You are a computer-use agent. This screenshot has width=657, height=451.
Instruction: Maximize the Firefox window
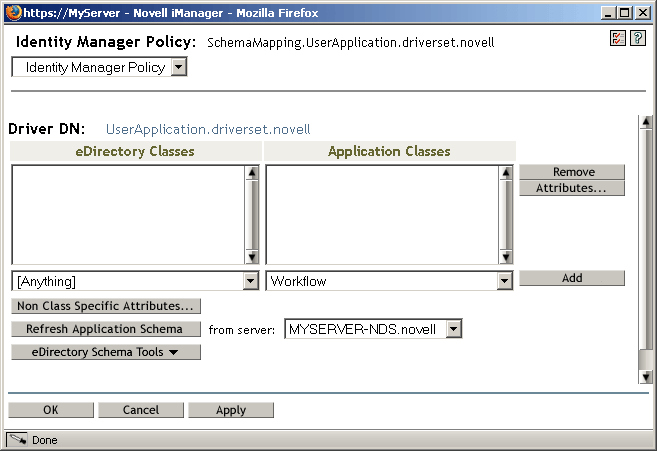[x=624, y=13]
